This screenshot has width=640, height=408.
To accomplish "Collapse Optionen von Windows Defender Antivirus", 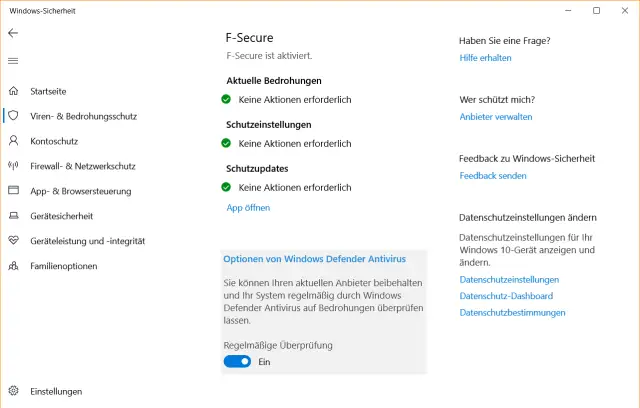I will point(314,259).
